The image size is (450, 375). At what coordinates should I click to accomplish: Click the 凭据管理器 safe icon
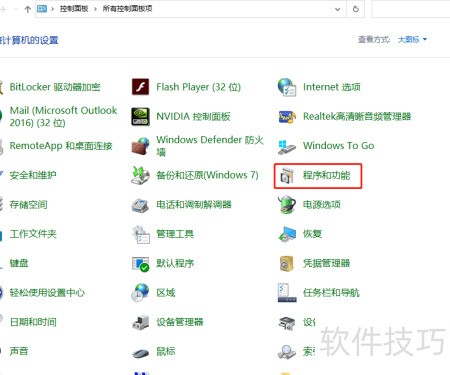(287, 263)
